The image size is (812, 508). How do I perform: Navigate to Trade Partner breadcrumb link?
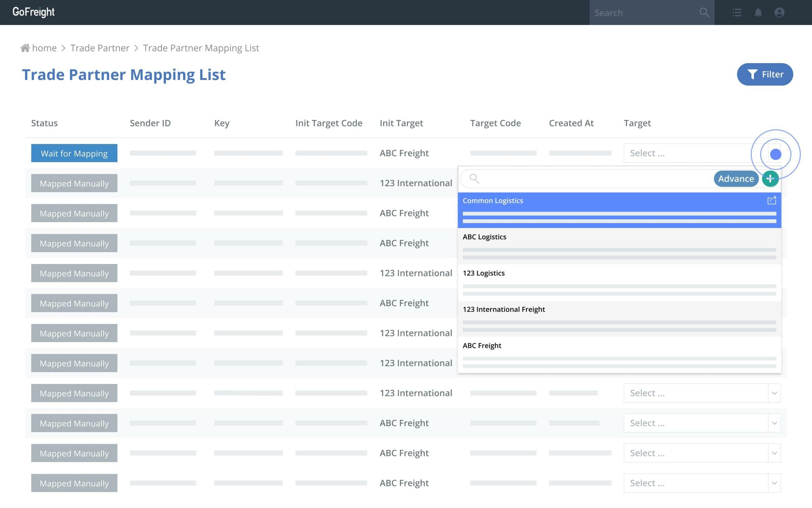[100, 48]
